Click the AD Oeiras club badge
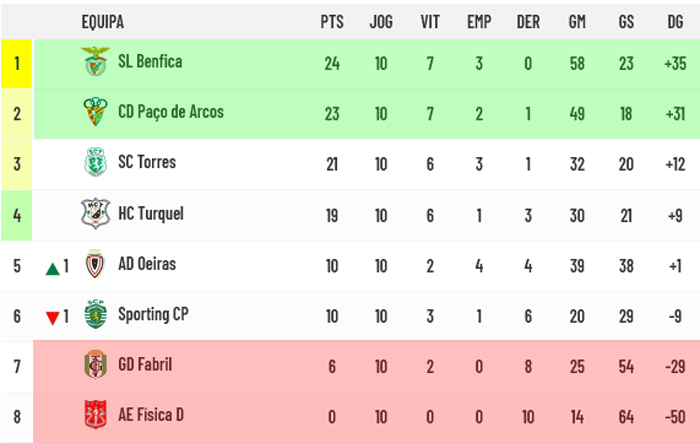700x443 pixels. tap(95, 264)
